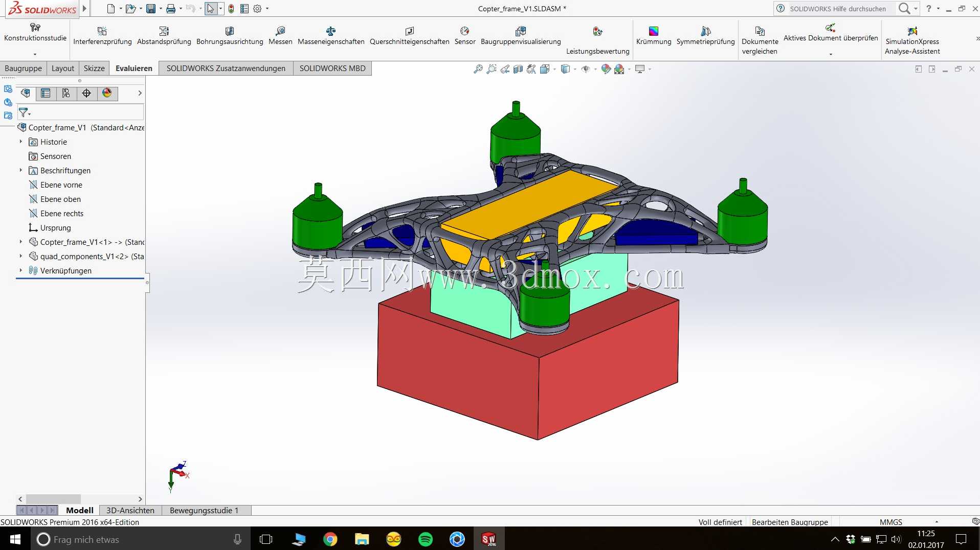The width and height of the screenshot is (980, 550).
Task: Start the Bohrungsausrichtung check
Action: (x=230, y=36)
